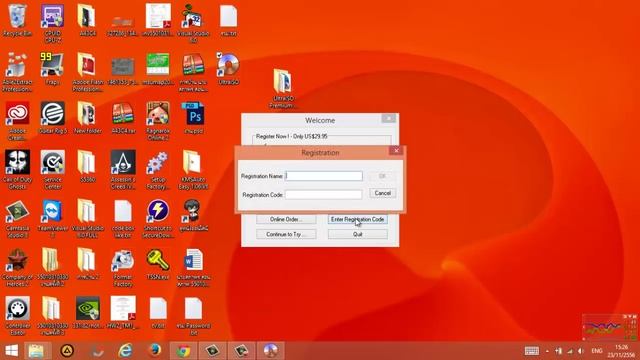Click the ENG language indicator
The width and height of the screenshot is (640, 360).
[x=597, y=351]
